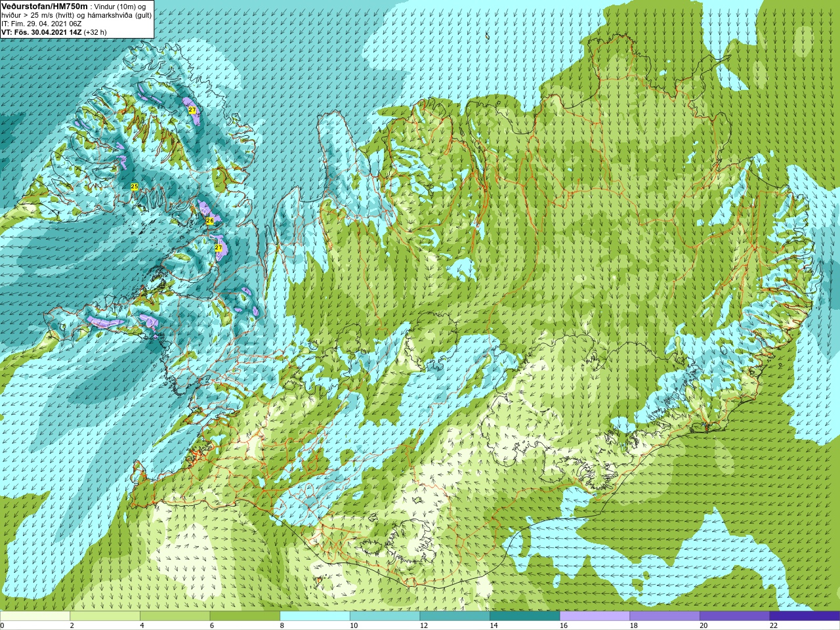This screenshot has height=630, width=840.
Task: Click the yellow gust label 26
Action: tap(209, 220)
